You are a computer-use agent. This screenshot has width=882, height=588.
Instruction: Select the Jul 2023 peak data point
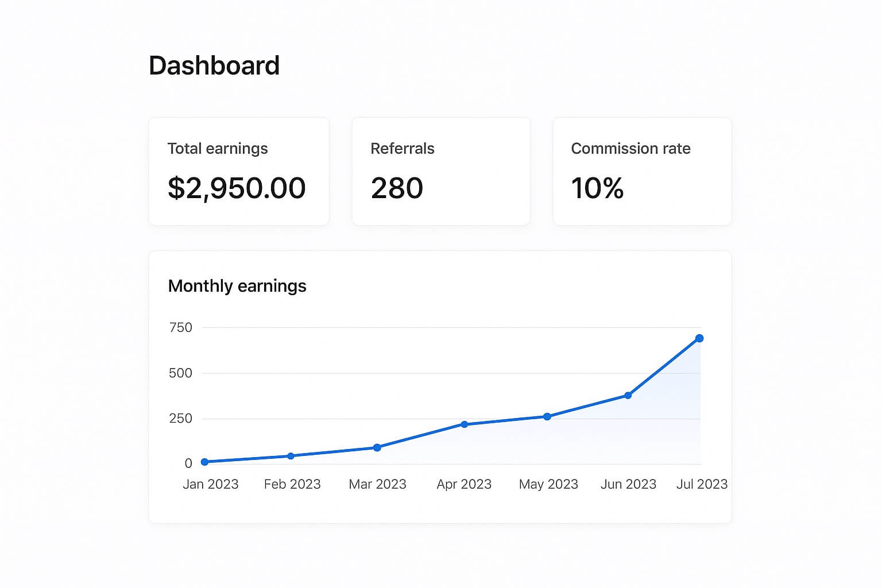tap(699, 338)
